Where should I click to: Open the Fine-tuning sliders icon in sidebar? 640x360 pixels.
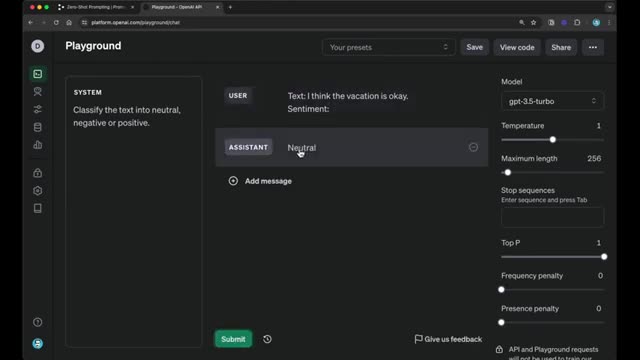pos(38,109)
